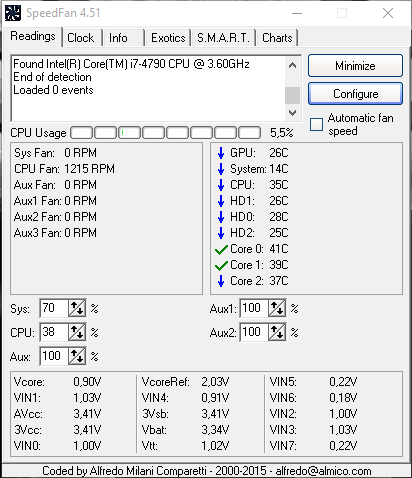This screenshot has height=478, width=412.
Task: Click the down arrow icon next to System temperature
Action: (x=221, y=169)
